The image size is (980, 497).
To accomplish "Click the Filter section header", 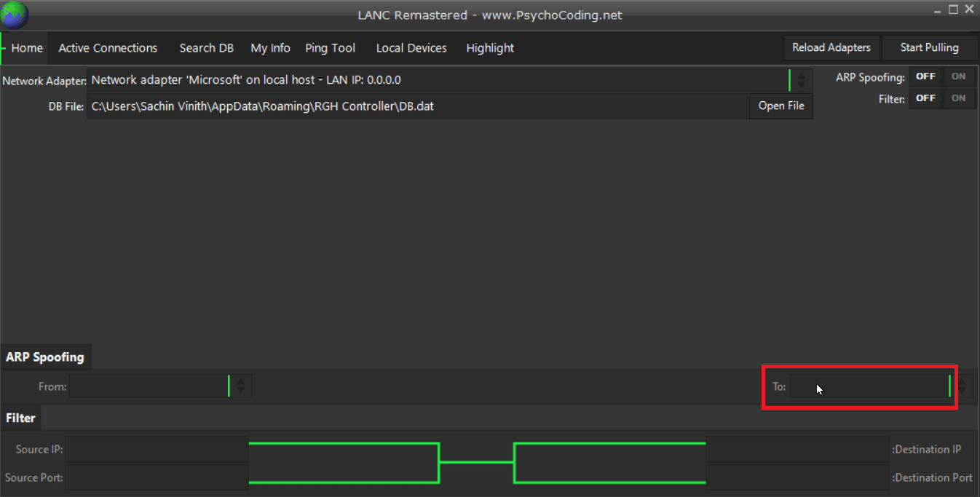I will coord(20,418).
